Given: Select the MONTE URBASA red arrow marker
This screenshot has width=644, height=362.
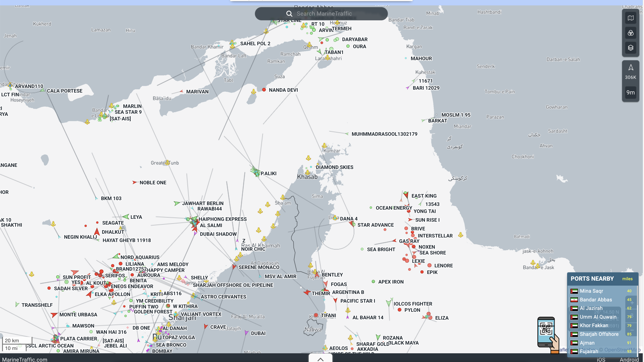Looking at the screenshot, I should [54, 314].
